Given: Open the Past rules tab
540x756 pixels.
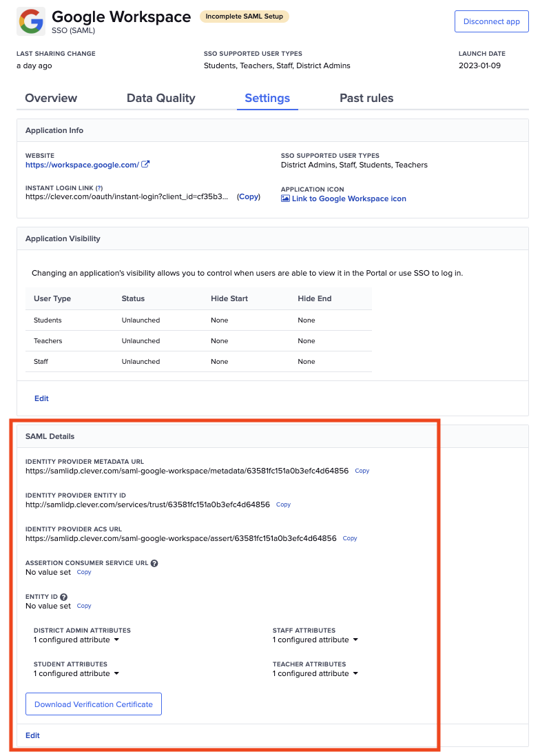Looking at the screenshot, I should 366,98.
